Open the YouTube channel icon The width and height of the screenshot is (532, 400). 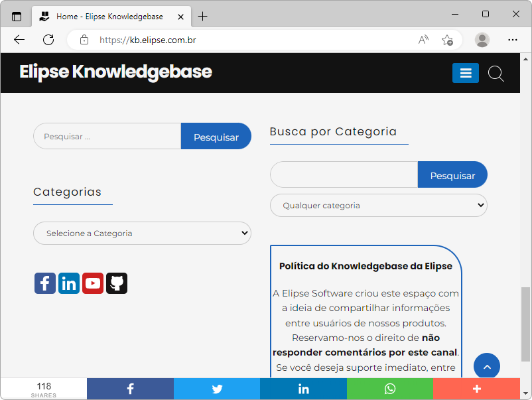(92, 283)
